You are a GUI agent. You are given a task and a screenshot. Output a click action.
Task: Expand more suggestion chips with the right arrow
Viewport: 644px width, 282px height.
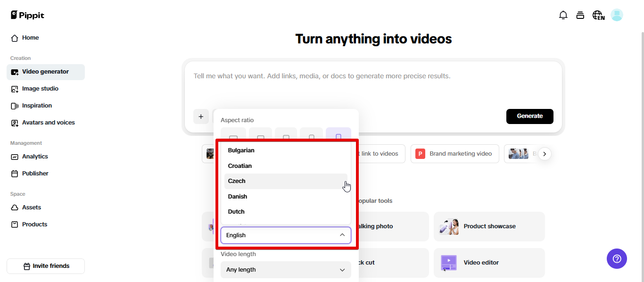545,153
